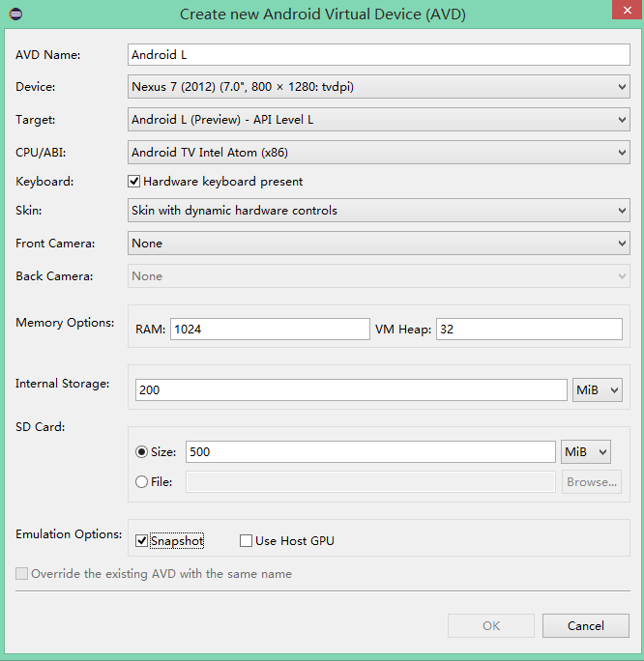Focus the RAM field containing 1024

(270, 330)
